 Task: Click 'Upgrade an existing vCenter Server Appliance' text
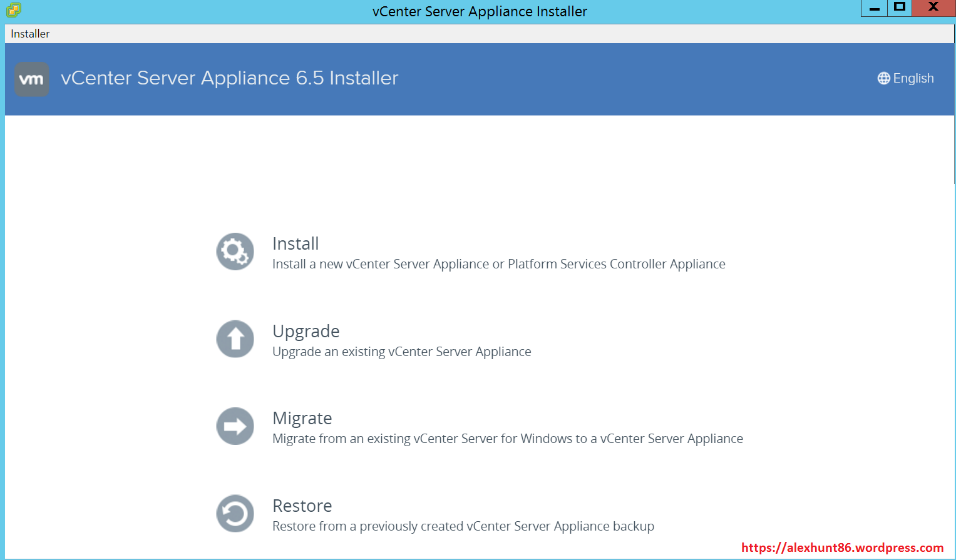click(x=401, y=352)
